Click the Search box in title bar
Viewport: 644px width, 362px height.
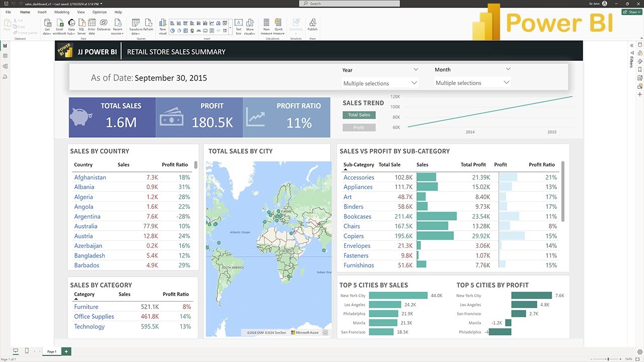click(350, 4)
